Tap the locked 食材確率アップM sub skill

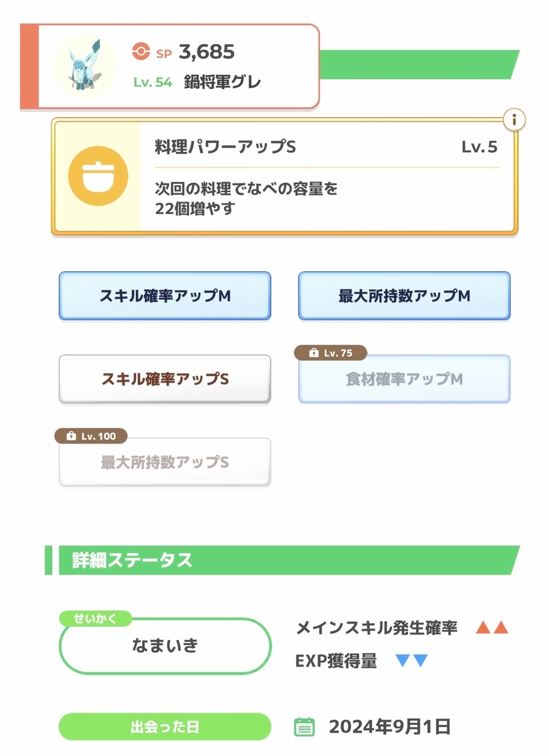404,379
